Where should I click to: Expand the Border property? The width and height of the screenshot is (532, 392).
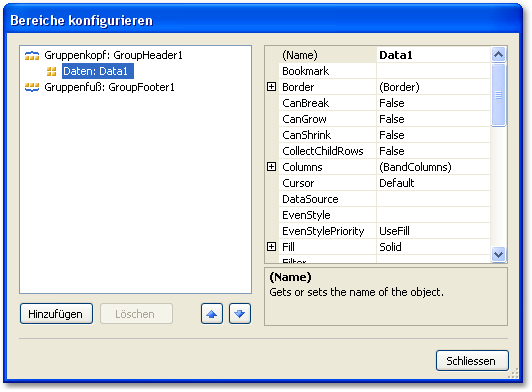coord(271,87)
